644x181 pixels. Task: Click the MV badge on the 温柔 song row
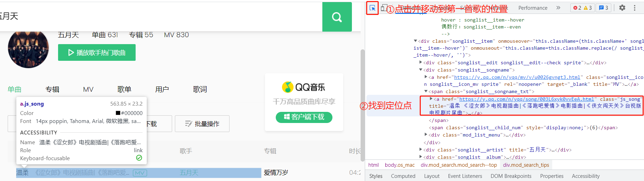pyautogui.click(x=140, y=173)
